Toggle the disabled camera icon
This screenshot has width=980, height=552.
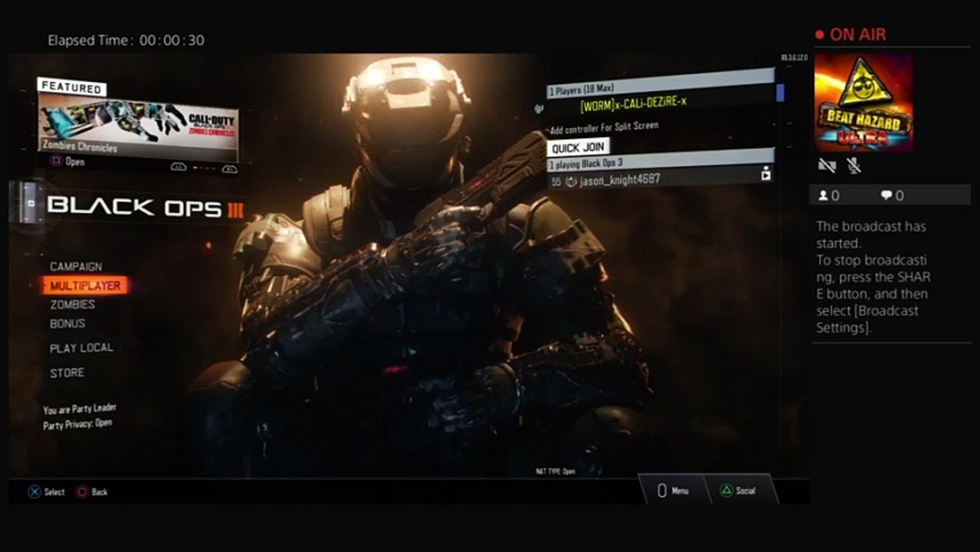tap(826, 165)
